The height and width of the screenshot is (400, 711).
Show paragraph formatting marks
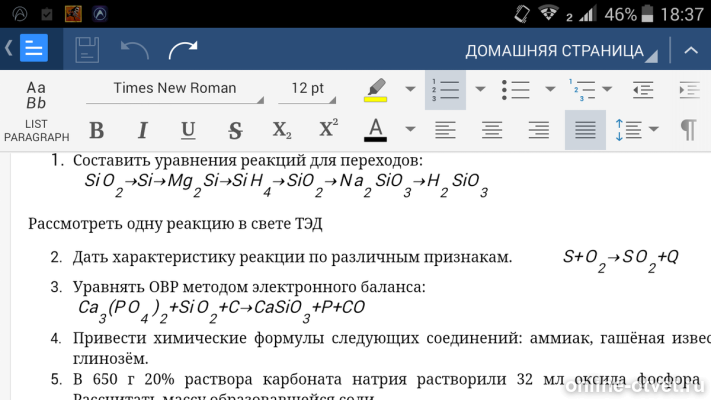click(x=688, y=130)
